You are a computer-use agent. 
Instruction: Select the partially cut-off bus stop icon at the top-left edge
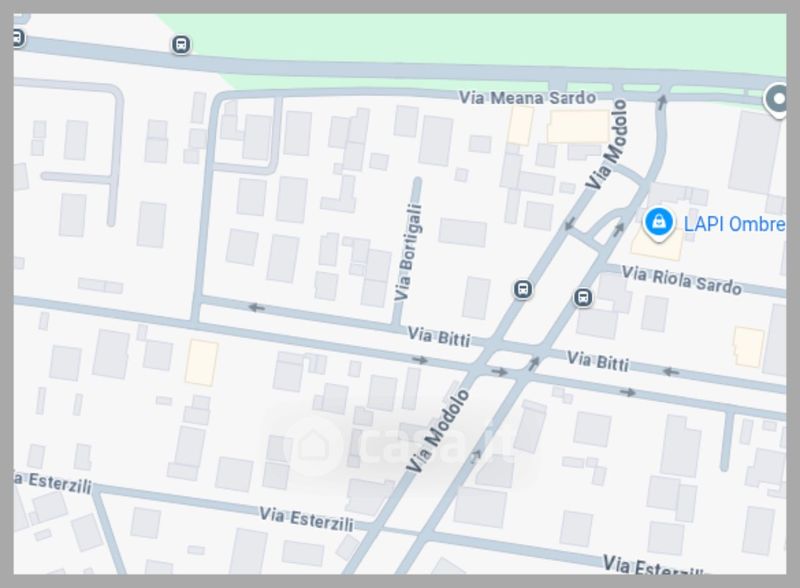(18, 38)
